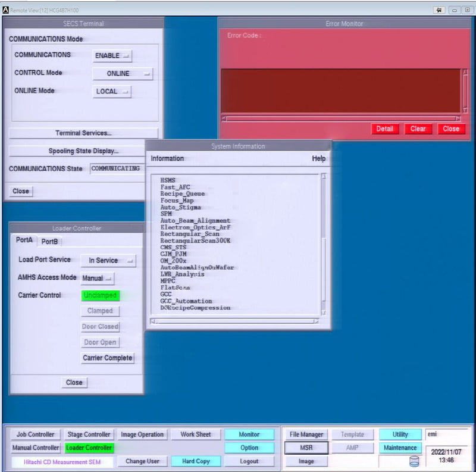Click the pin icon in the title bar
Screen dimensions: 476x472
click(440, 10)
